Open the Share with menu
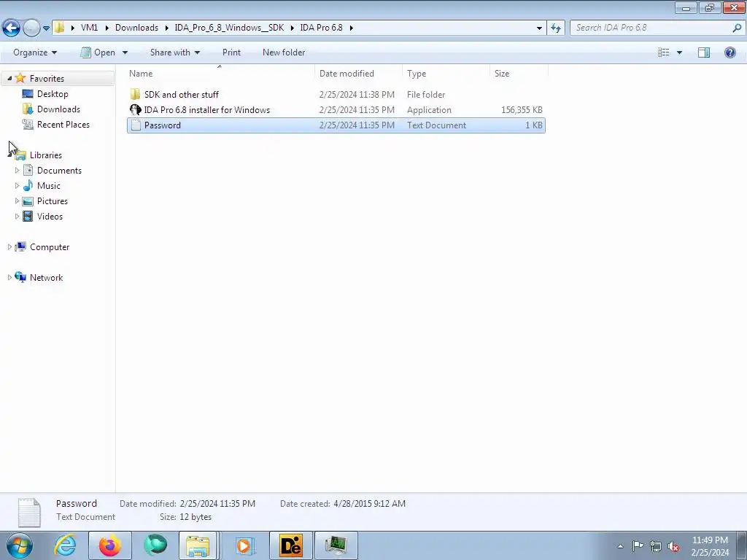747x560 pixels. click(x=175, y=52)
